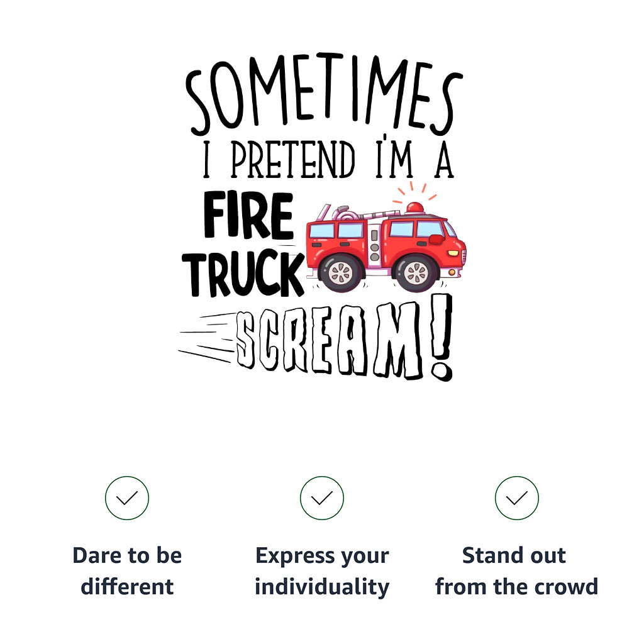Screen dimensions: 644x644
Task: Click the "I PRETEND I'M A" text line
Action: pos(327,160)
